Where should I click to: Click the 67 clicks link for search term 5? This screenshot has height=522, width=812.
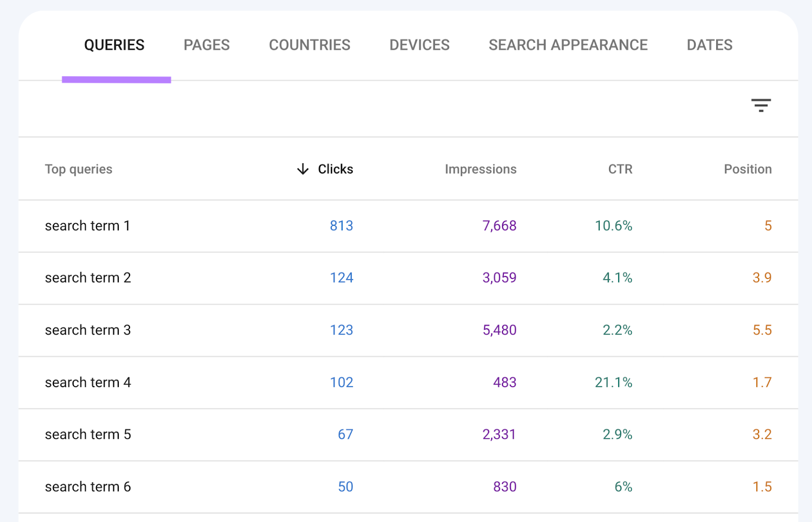pyautogui.click(x=346, y=435)
